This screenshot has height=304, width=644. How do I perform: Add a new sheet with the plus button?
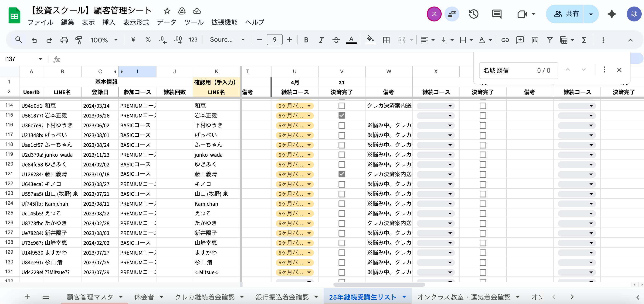coord(27,297)
